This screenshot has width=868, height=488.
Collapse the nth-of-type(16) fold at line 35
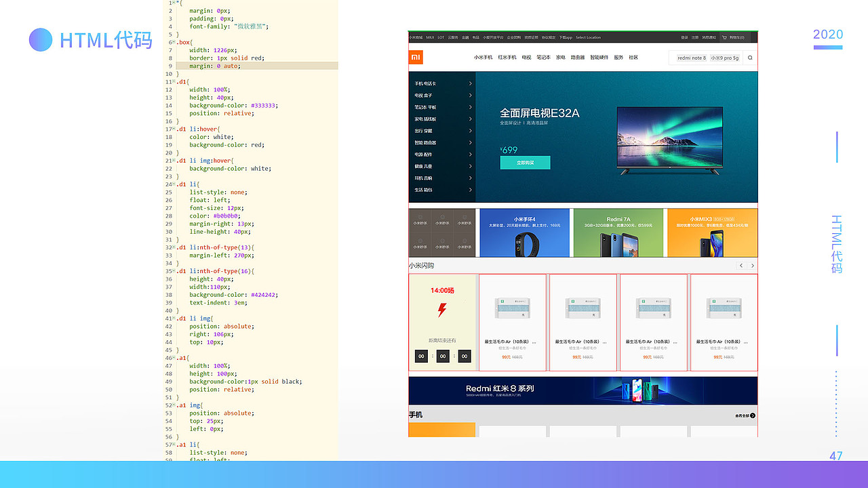click(x=174, y=271)
